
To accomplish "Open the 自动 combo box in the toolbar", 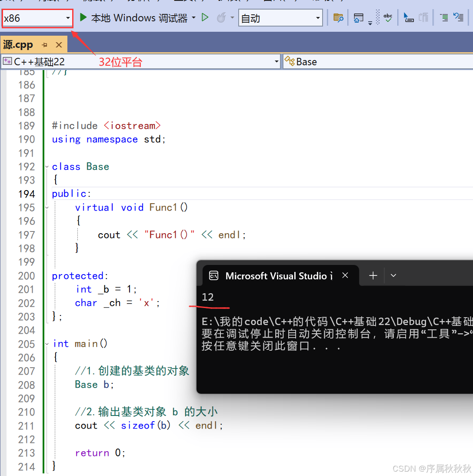I will pyautogui.click(x=280, y=18).
